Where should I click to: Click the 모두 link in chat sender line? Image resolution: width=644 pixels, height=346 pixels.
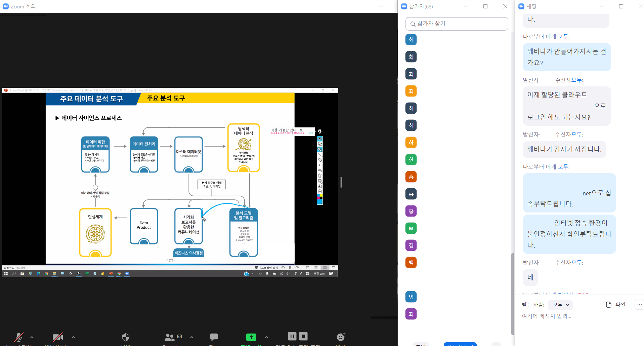tap(563, 37)
